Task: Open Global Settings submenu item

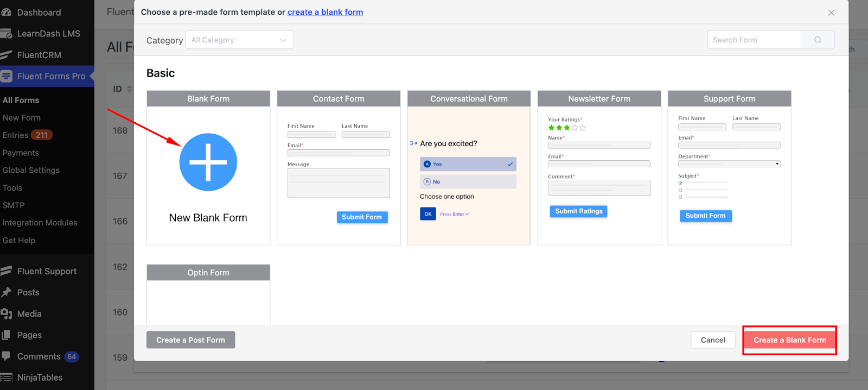Action: tap(31, 171)
